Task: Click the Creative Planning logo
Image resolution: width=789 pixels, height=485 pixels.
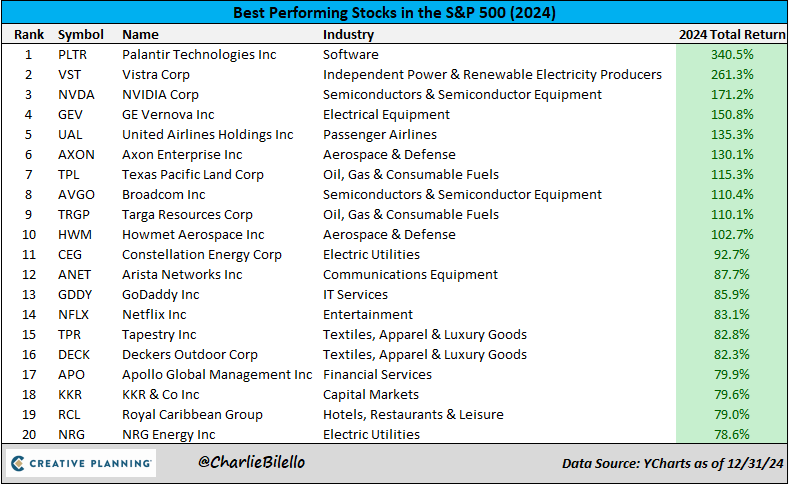Action: tap(82, 463)
